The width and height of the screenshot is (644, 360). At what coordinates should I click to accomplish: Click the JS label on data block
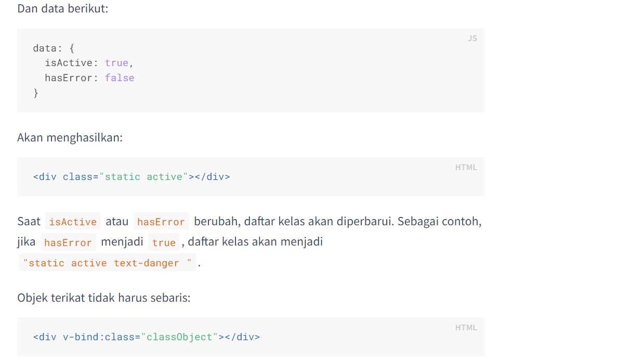472,38
